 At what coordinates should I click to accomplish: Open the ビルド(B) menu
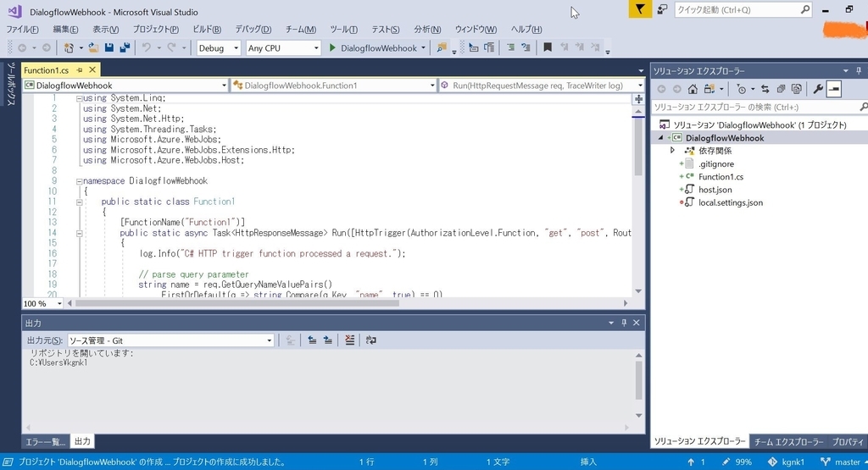[207, 30]
